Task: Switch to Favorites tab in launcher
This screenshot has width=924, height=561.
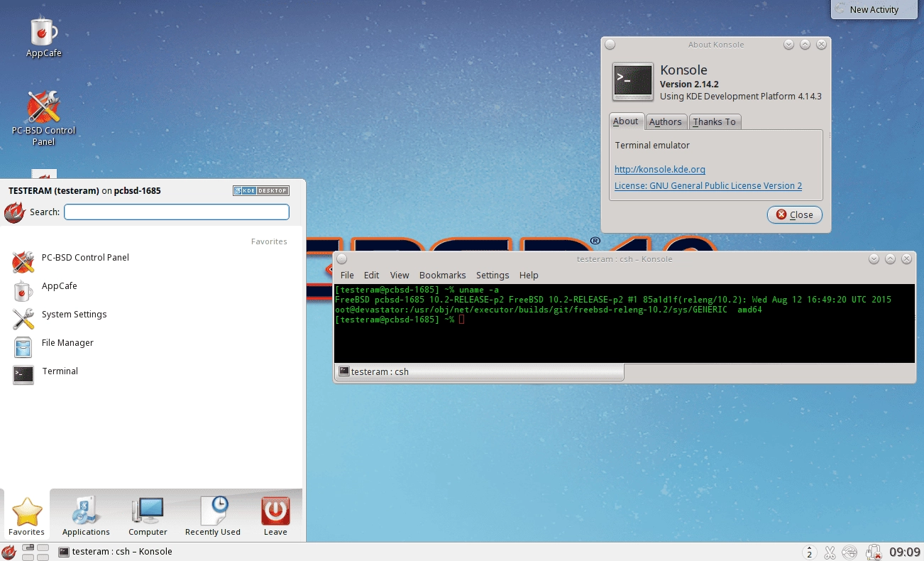Action: click(26, 516)
